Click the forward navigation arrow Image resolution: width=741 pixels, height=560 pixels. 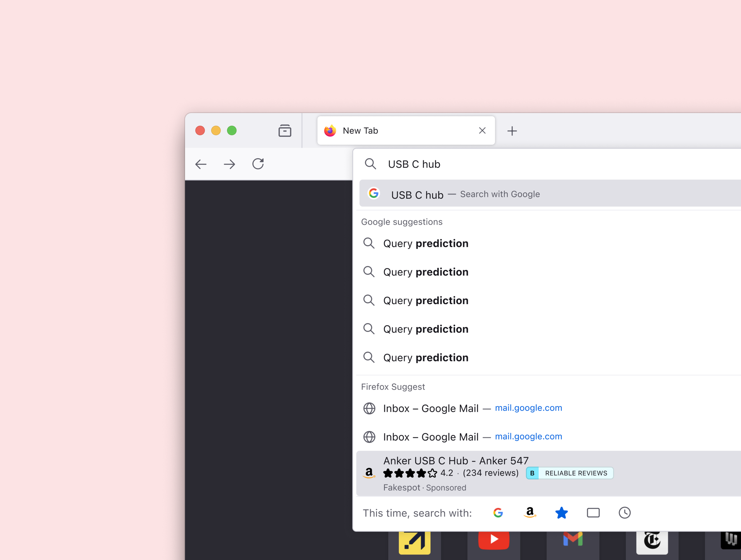tap(229, 164)
